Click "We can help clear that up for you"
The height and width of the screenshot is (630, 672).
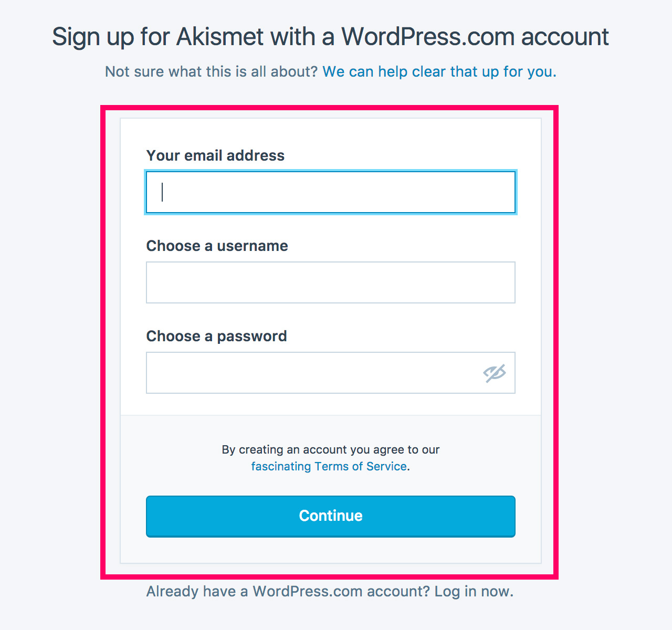[x=439, y=71]
